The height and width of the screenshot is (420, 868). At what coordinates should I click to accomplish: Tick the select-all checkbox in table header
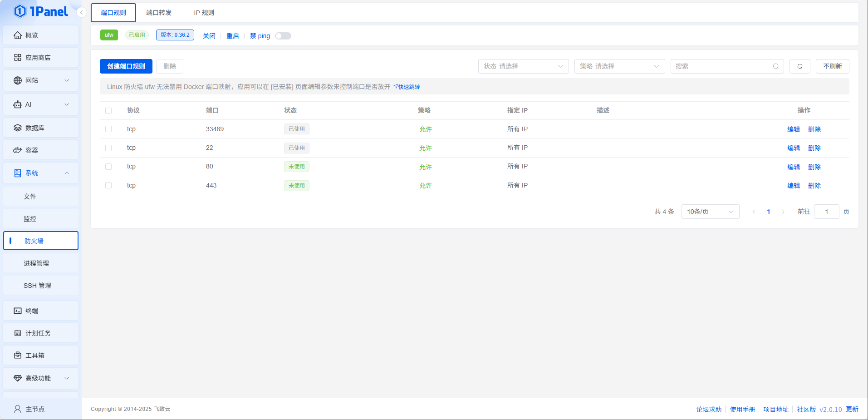click(108, 111)
